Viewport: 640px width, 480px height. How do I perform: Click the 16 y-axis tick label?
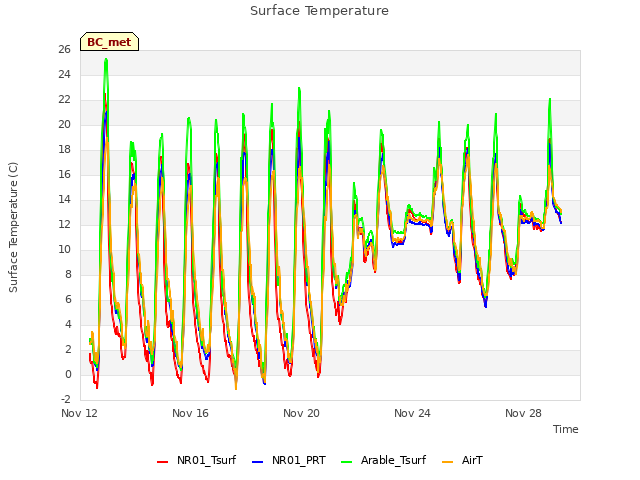click(64, 174)
